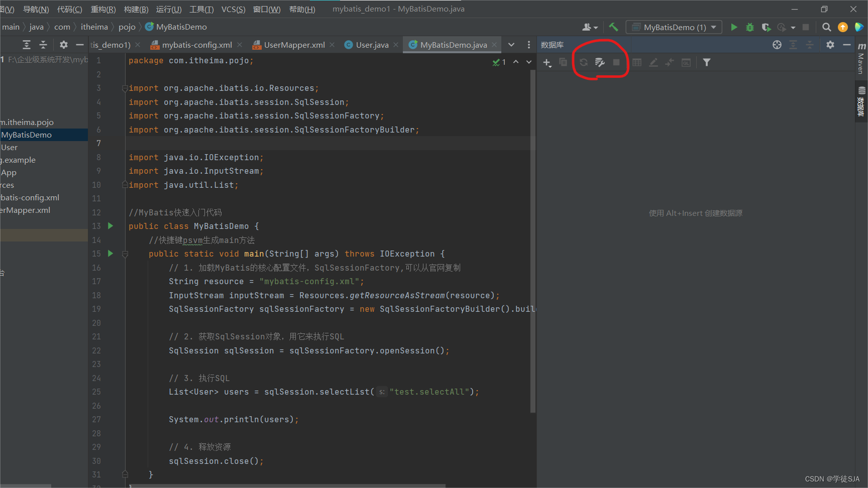Open MyBatisDemo (1) run configuration dropdown
Screen dimensions: 868x488
674,27
